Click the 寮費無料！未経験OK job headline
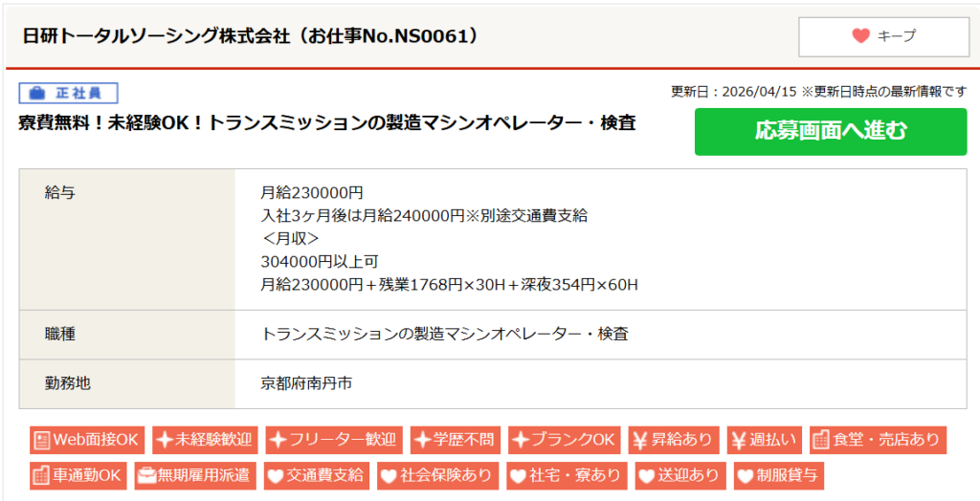The width and height of the screenshot is (980, 501). pyautogui.click(x=327, y=123)
